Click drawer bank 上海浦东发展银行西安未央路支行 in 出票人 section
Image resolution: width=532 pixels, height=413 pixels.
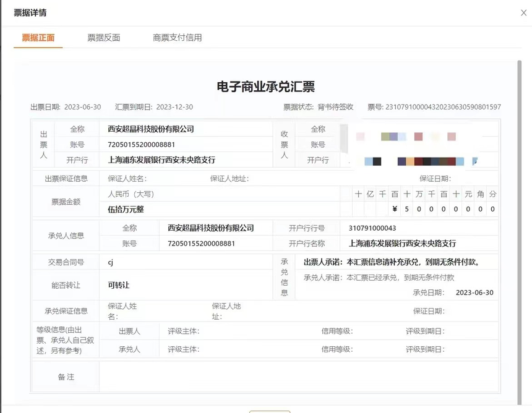pos(161,160)
